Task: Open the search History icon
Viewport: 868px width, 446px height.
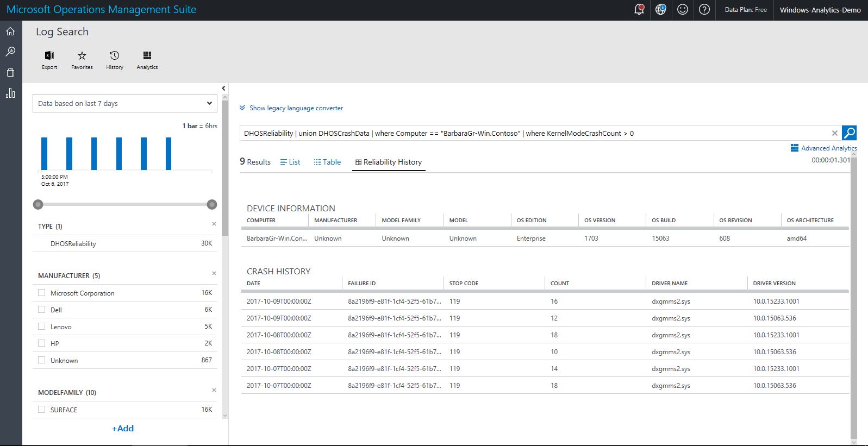Action: 115,55
